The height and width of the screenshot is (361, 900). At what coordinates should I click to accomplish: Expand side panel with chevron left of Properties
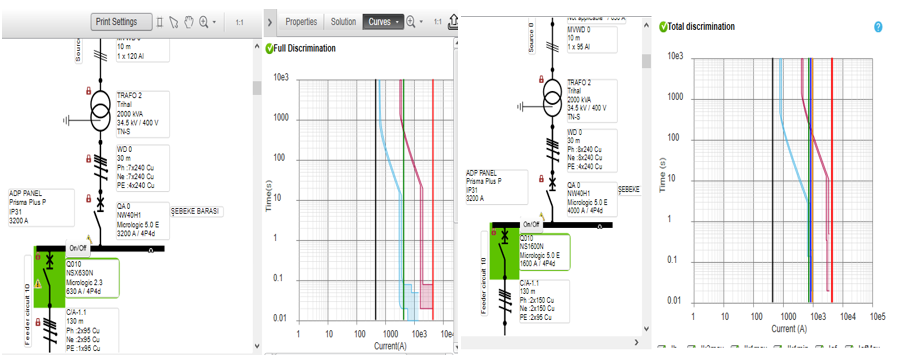[270, 22]
